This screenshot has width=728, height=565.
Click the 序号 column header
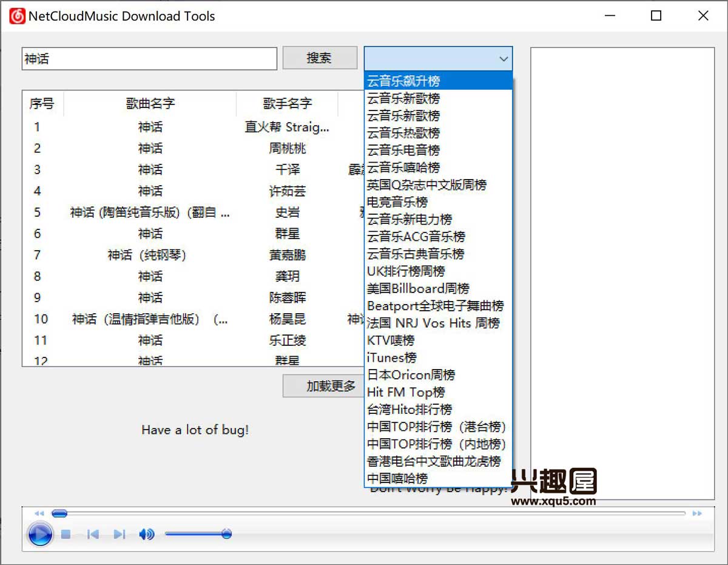tap(42, 104)
